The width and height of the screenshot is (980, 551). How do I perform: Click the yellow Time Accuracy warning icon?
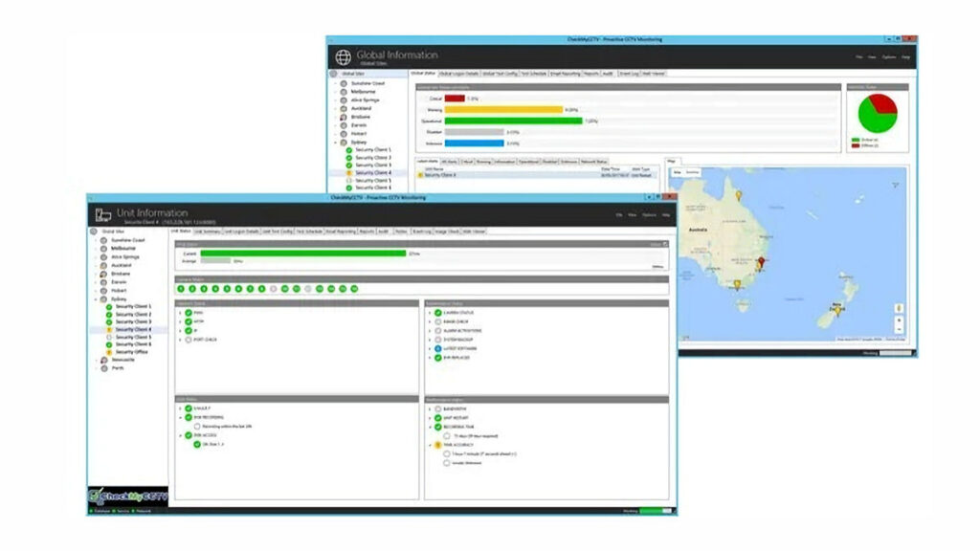click(x=438, y=445)
